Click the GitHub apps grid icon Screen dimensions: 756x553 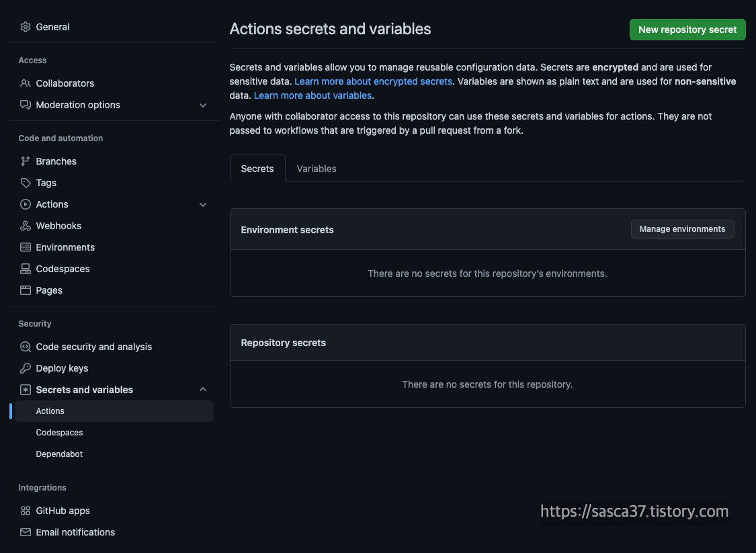point(26,511)
